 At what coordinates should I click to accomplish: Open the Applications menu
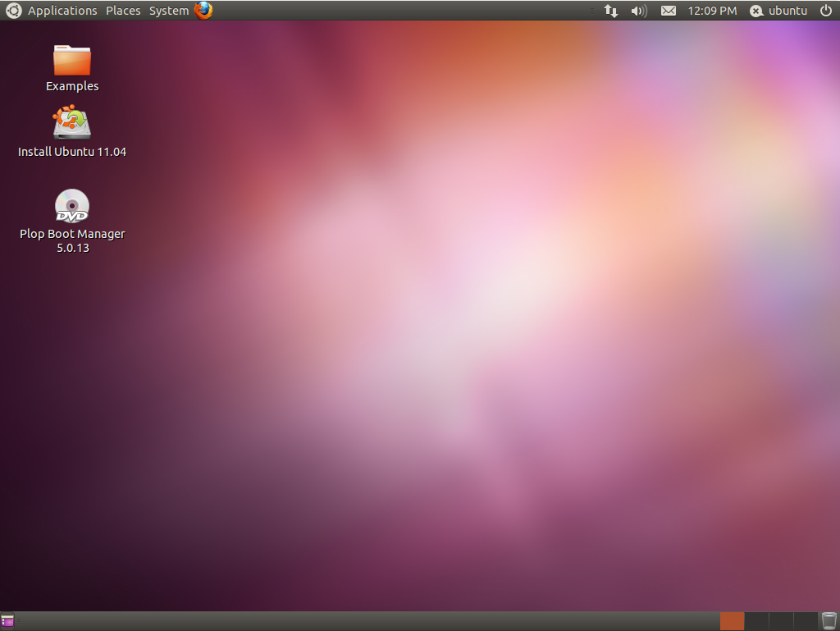pyautogui.click(x=62, y=11)
